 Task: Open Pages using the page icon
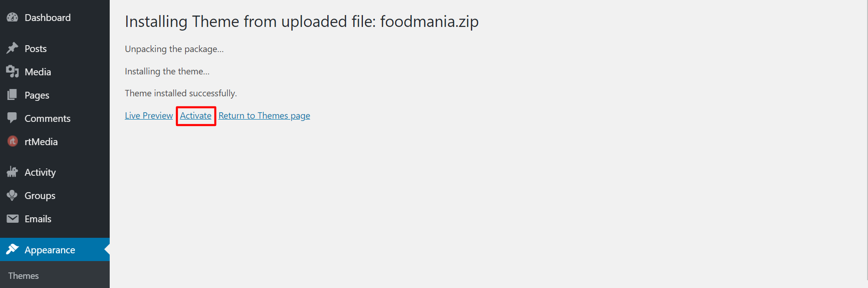click(12, 94)
